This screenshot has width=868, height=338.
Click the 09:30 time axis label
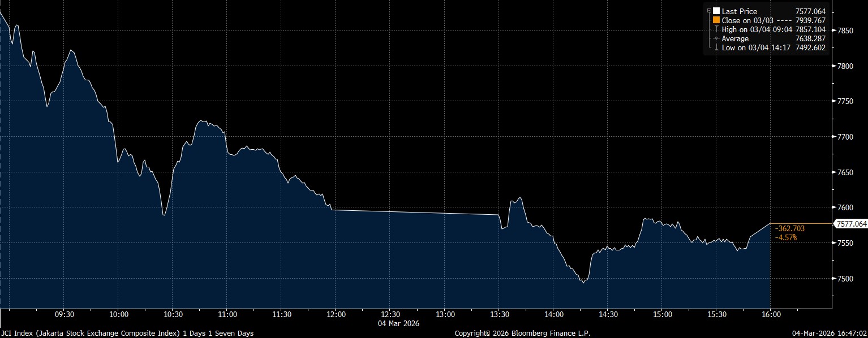(64, 314)
